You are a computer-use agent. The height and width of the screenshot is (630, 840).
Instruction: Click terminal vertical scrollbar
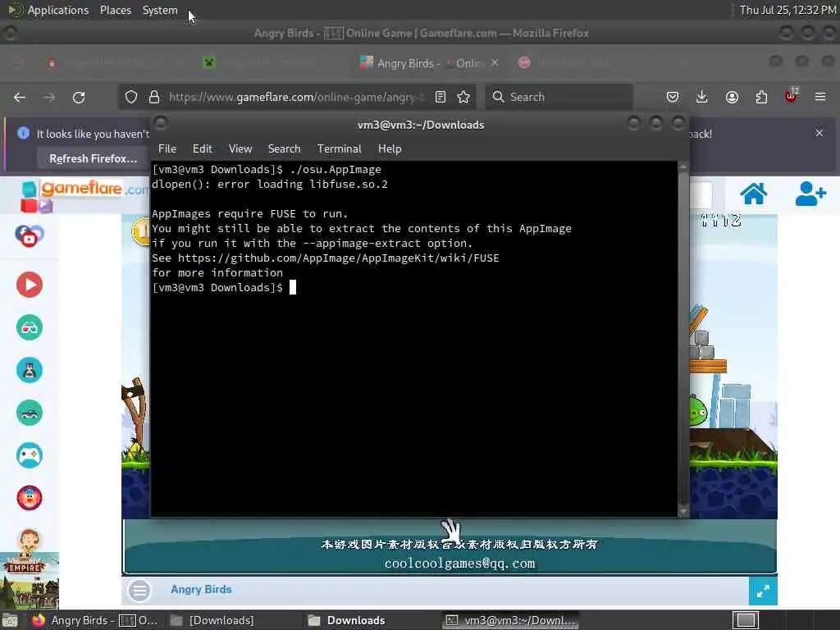[x=683, y=339]
